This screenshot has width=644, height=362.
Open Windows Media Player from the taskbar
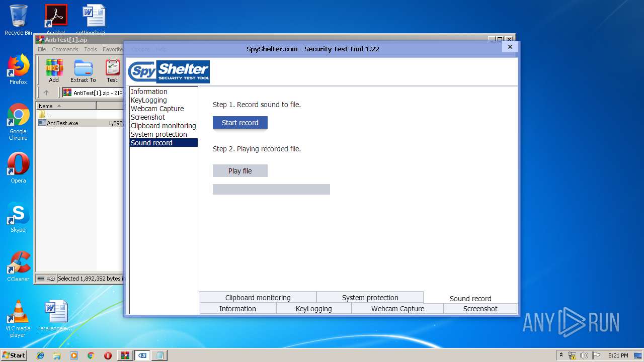click(x=74, y=355)
